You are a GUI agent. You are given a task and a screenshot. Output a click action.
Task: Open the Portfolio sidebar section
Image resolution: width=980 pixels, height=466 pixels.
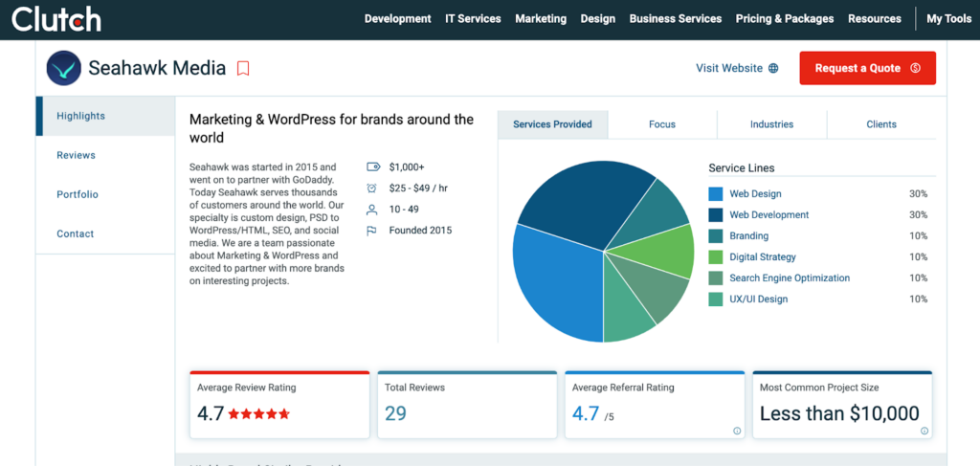point(78,194)
